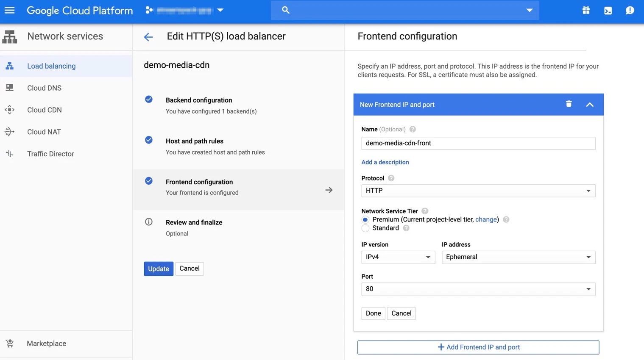Open the Backend configuration step
Screen dimensions: 644x360
238,105
